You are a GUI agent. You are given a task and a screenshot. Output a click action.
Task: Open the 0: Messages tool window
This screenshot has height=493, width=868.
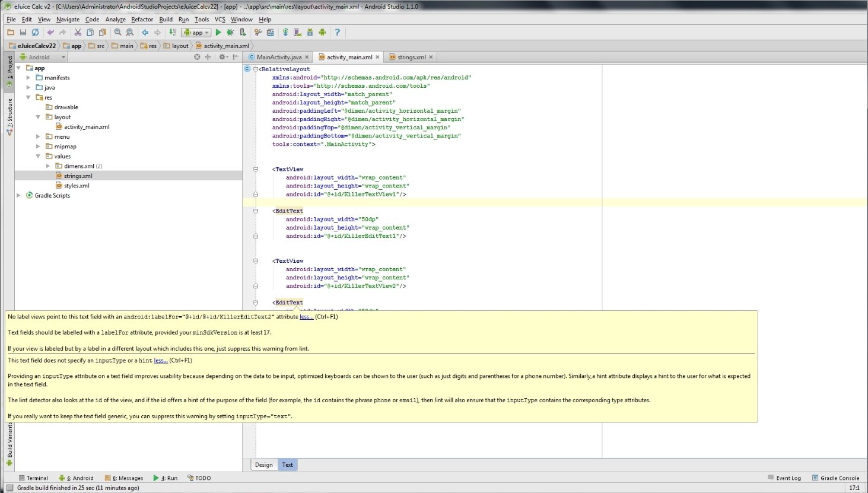click(124, 478)
